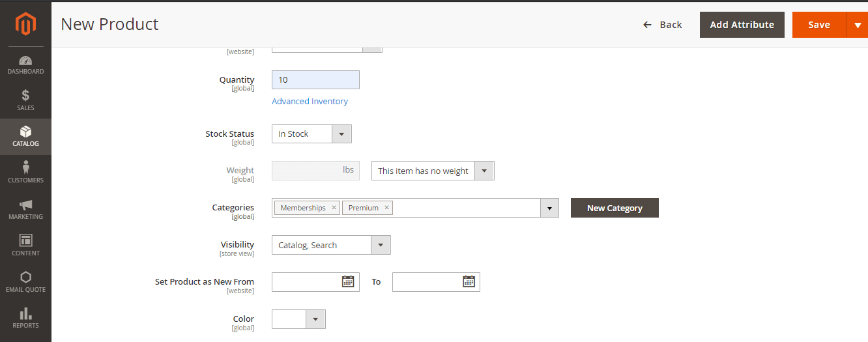Click the Quantity label

[237, 79]
